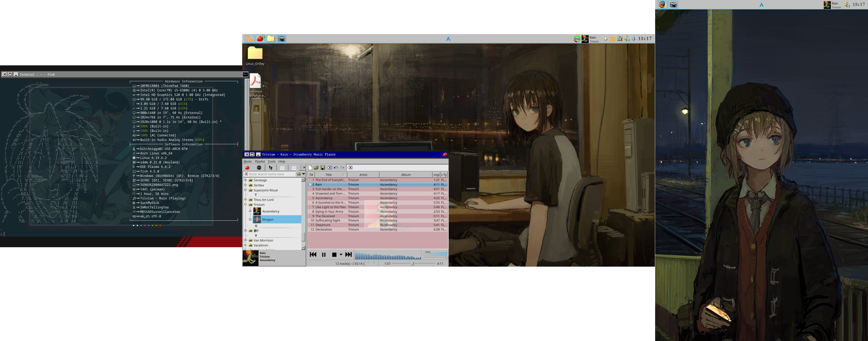Viewport: 868px width, 341px height.
Task: Go back to the previous track
Action: click(313, 255)
